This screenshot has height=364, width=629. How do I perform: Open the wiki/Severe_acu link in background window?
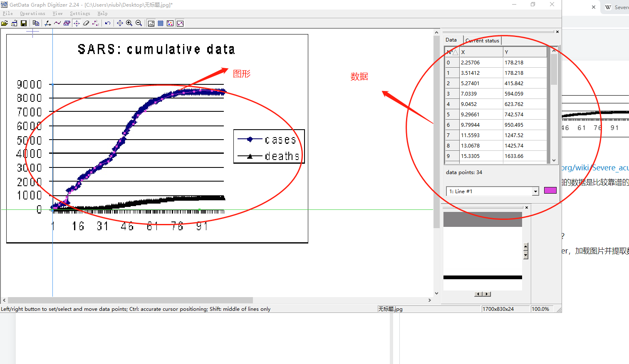pyautogui.click(x=595, y=167)
